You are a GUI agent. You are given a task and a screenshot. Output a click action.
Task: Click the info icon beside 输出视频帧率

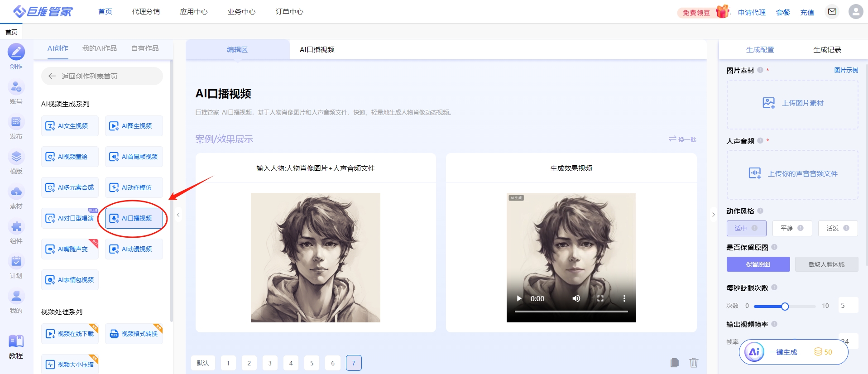pos(774,324)
